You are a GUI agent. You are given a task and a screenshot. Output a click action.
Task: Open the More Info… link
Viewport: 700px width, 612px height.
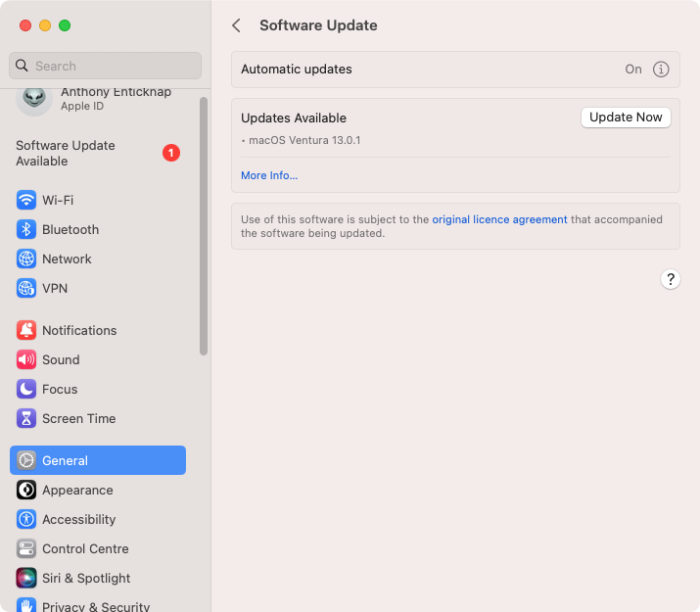point(269,175)
